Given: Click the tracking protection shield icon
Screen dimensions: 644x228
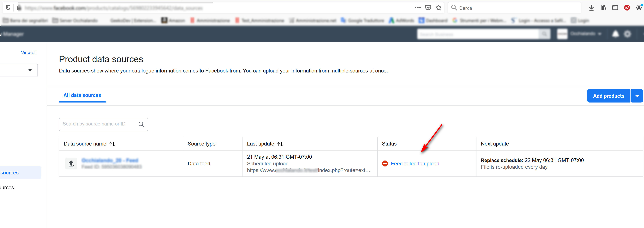Looking at the screenshot, I should (8, 7).
